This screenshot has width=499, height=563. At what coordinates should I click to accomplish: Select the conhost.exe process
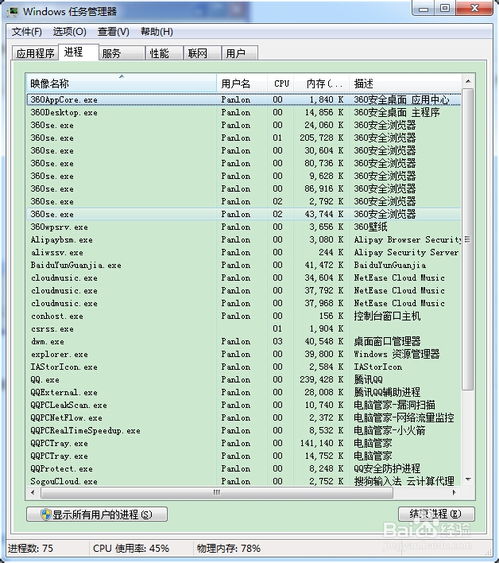tap(244, 316)
